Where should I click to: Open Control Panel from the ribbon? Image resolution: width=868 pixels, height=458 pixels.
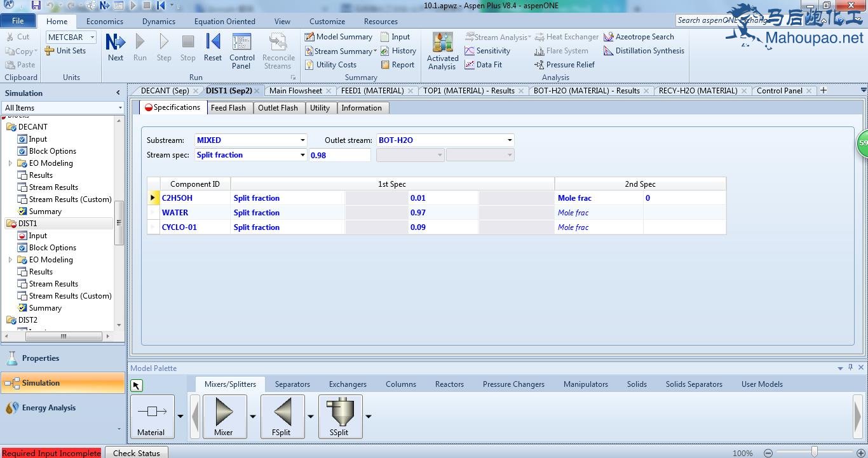(242, 51)
